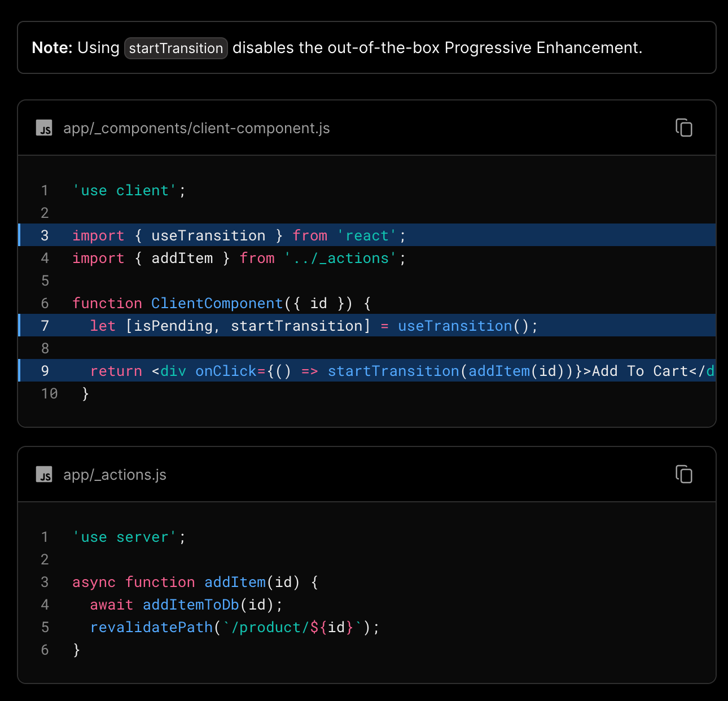Click the addItemToDb call on line 4
Screen dimensions: 728x701
point(190,604)
